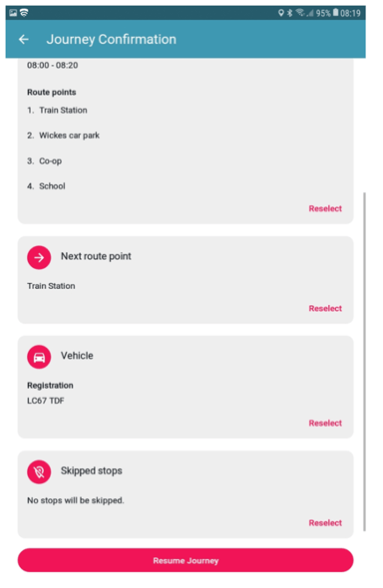Tap the Skipped stops pin icon

[39, 471]
